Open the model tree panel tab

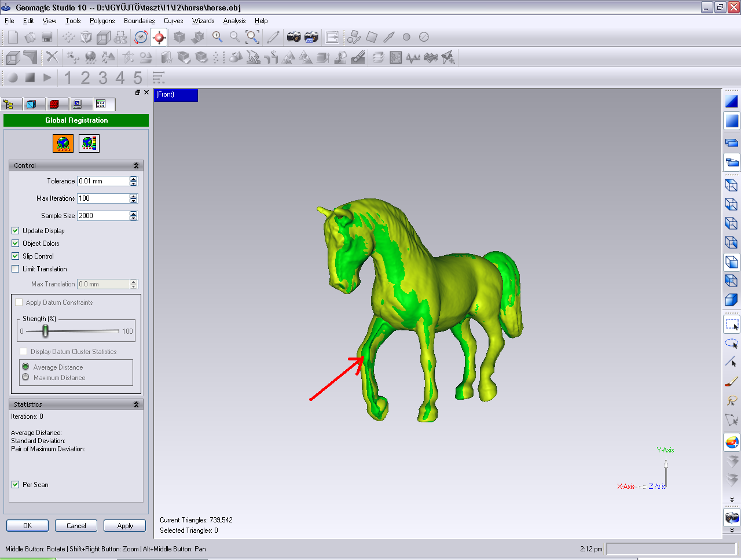[9, 104]
